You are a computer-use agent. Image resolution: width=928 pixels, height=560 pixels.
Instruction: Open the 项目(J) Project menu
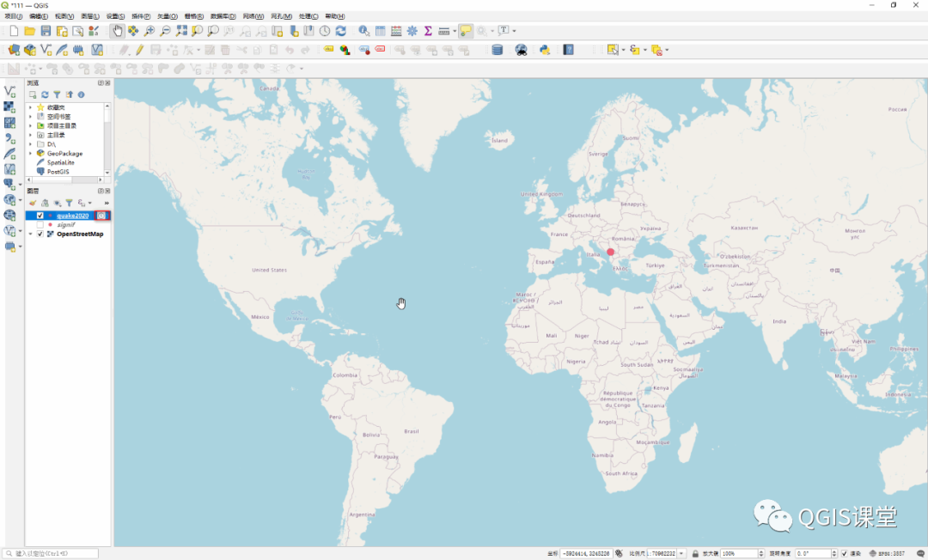[x=13, y=16]
